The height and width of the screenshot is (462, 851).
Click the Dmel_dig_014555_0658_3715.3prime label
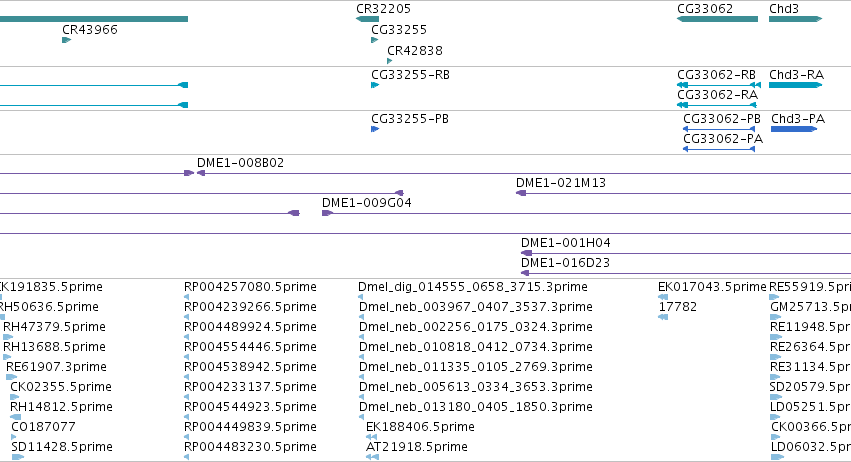[x=473, y=287]
